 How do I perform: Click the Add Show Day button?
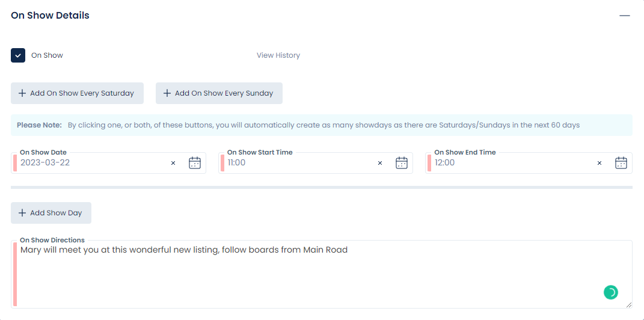51,213
